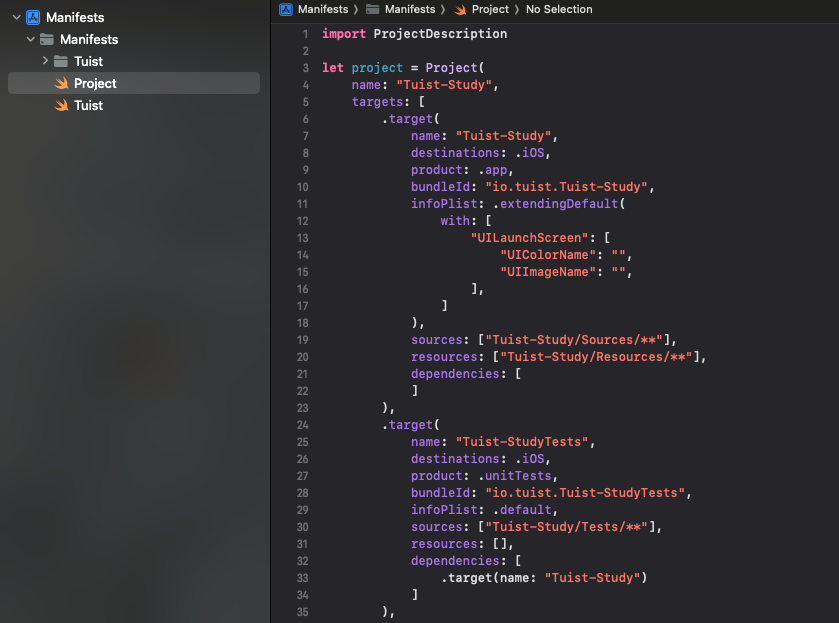Click the "Tuist-Study/Tests/**" string
Image resolution: width=839 pixels, height=623 pixels.
click(566, 527)
